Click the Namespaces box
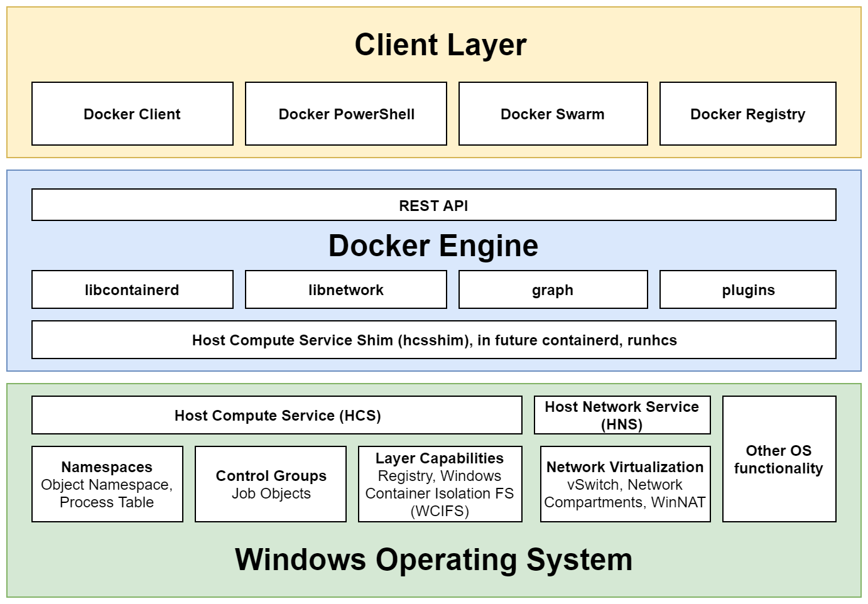 107,484
